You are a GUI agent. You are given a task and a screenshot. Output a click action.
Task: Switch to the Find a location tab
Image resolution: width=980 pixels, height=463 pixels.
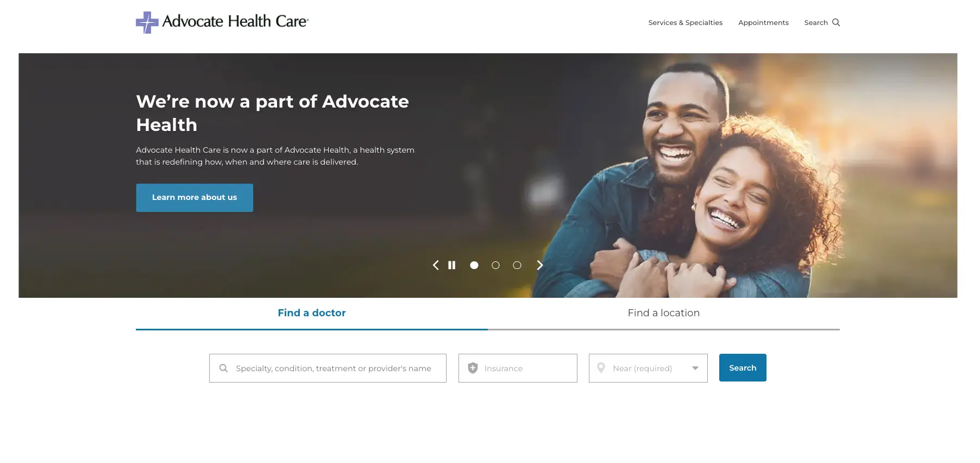(664, 314)
